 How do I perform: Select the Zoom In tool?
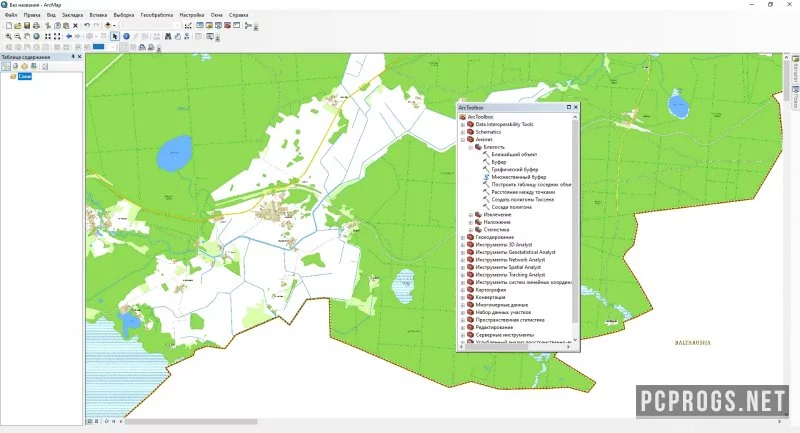tap(9, 36)
